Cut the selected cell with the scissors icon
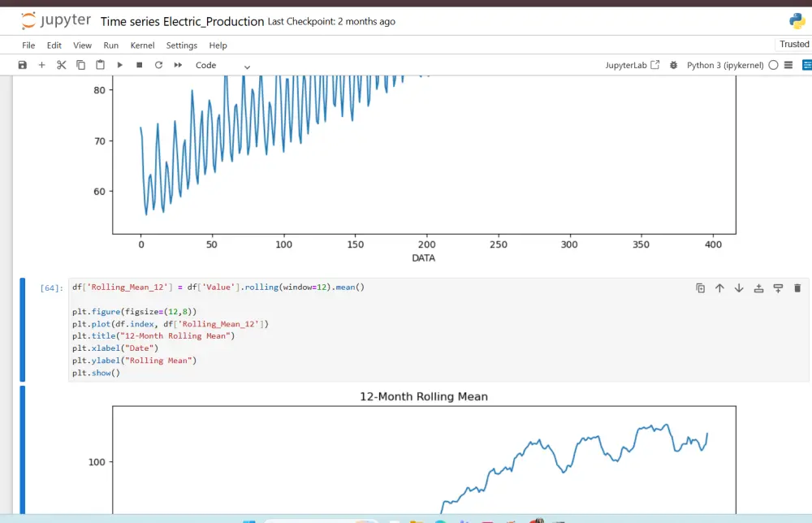 click(62, 65)
